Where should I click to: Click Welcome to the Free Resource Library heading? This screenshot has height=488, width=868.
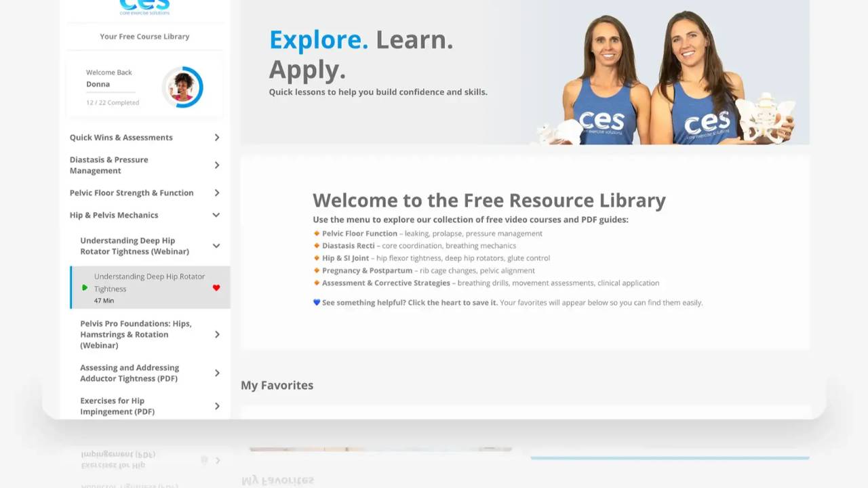tap(489, 201)
